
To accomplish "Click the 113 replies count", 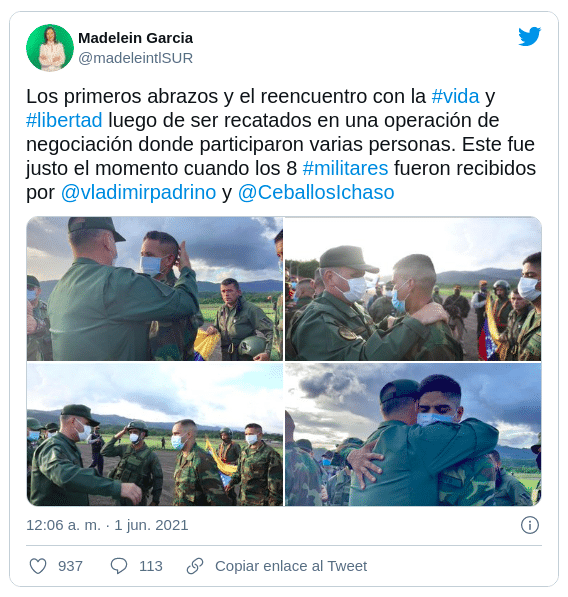I will (151, 566).
